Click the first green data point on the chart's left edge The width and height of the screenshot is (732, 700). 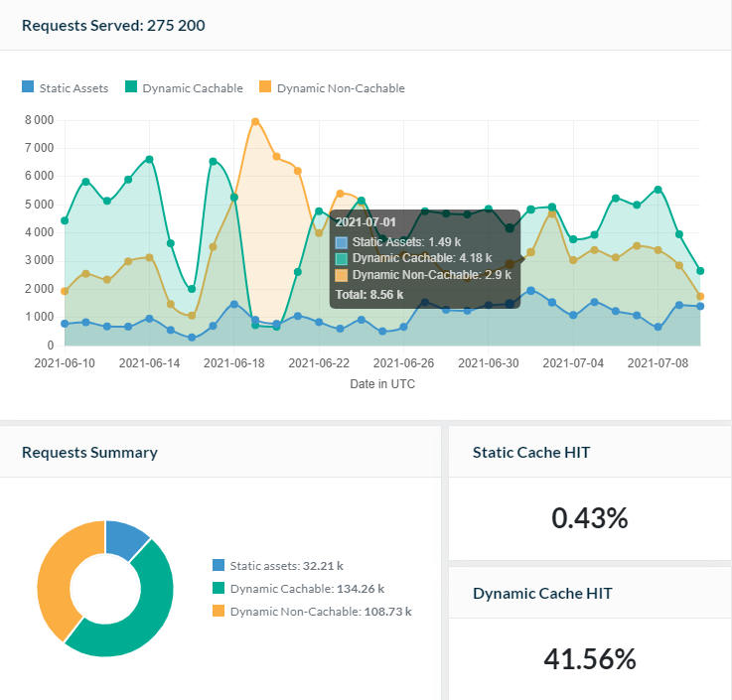pyautogui.click(x=65, y=220)
